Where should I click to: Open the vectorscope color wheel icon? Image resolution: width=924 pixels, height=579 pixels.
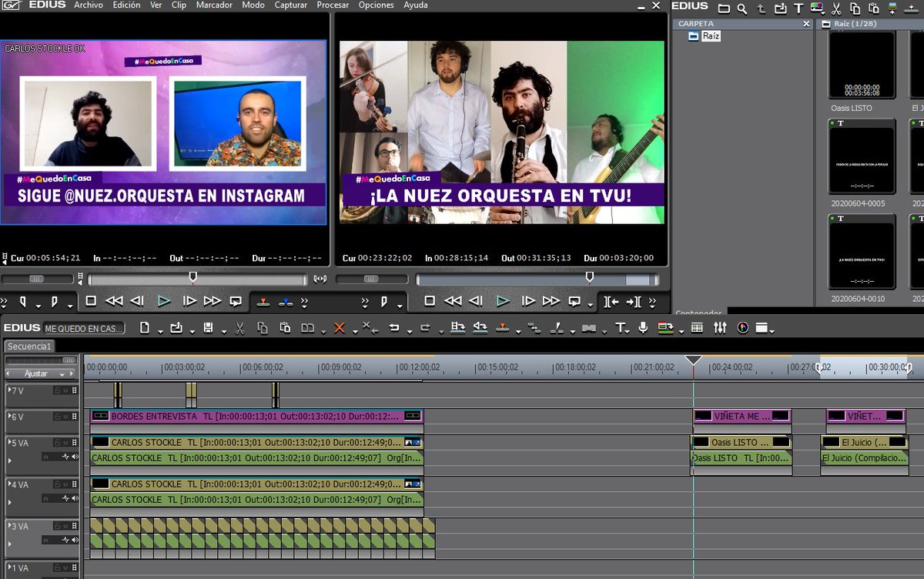[742, 328]
